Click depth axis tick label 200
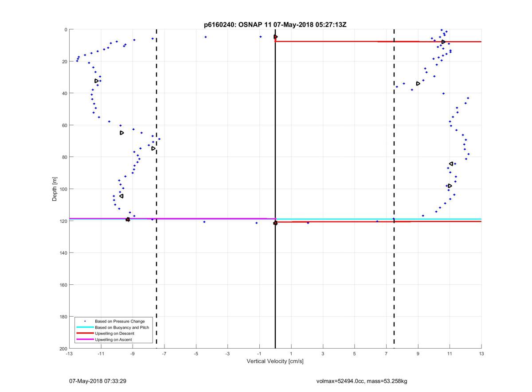The height and width of the screenshot is (392, 532). 63,349
